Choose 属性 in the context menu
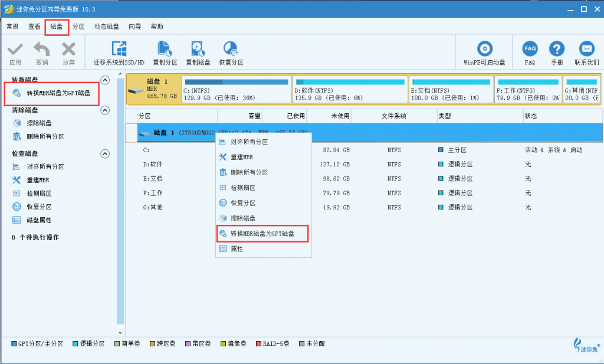604x364 pixels. tap(264, 249)
